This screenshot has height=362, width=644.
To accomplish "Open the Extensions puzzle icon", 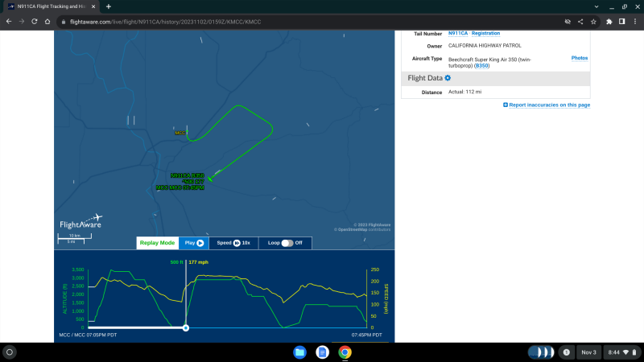I will 609,22.
